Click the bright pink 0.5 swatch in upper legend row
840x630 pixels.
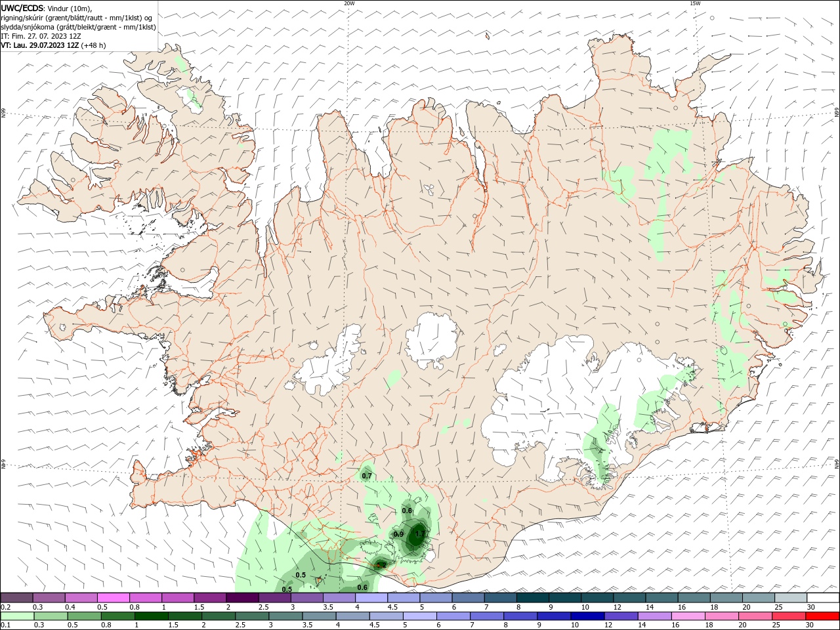pyautogui.click(x=114, y=598)
